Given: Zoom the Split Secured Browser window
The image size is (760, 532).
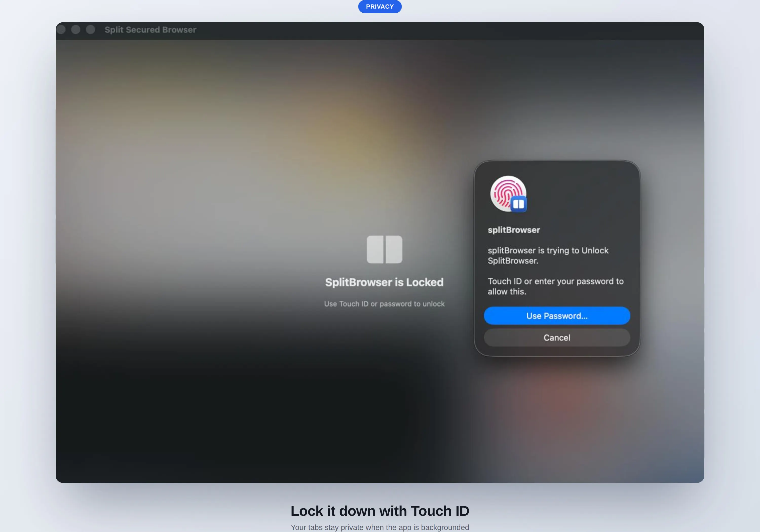Looking at the screenshot, I should (x=90, y=29).
